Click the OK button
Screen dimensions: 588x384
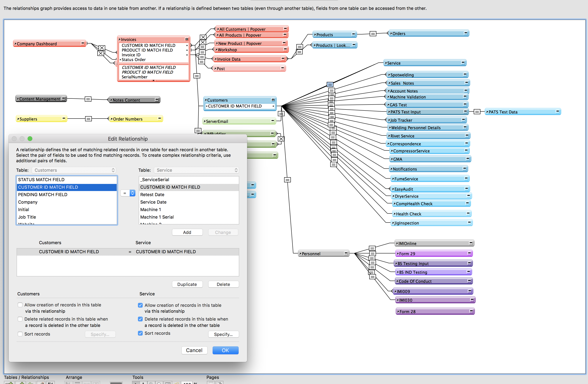[x=225, y=350]
